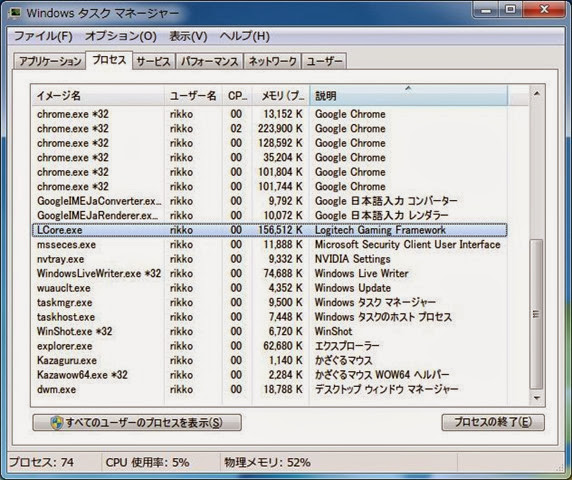The image size is (572, 480).
Task: Sort by the イメージ名 column header
Action: tap(98, 96)
